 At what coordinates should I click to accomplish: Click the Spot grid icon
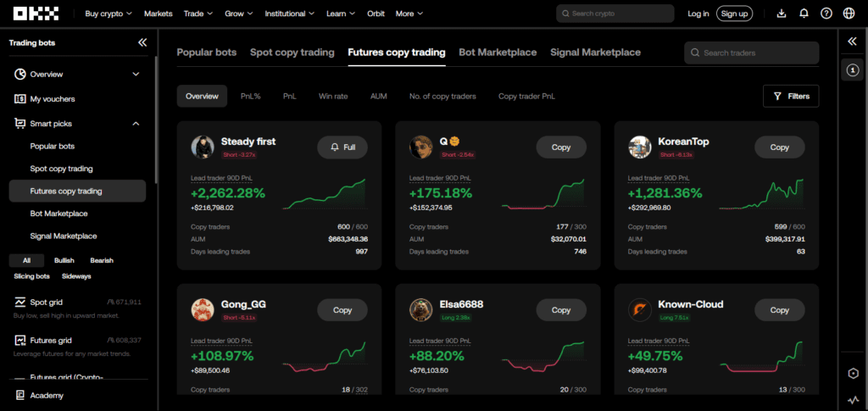[20, 302]
